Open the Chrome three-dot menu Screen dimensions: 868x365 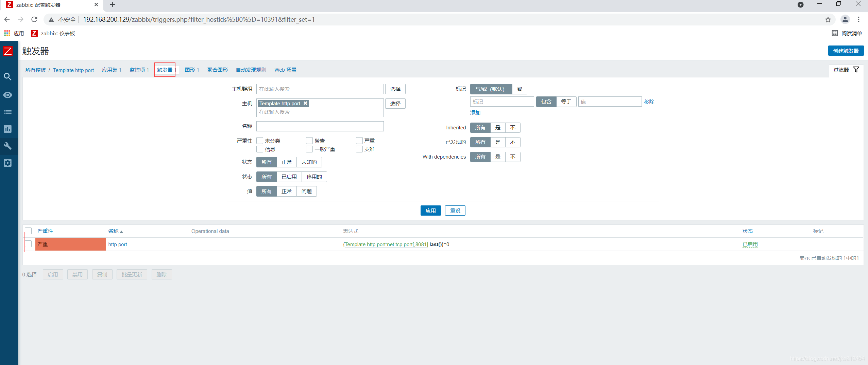pos(858,19)
